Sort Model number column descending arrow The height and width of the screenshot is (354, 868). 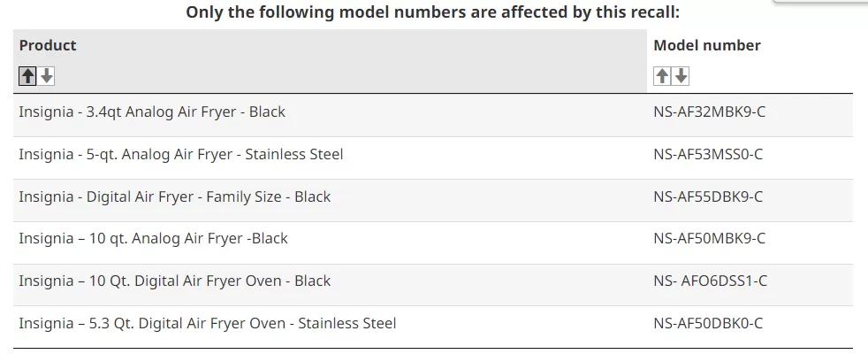[x=681, y=76]
